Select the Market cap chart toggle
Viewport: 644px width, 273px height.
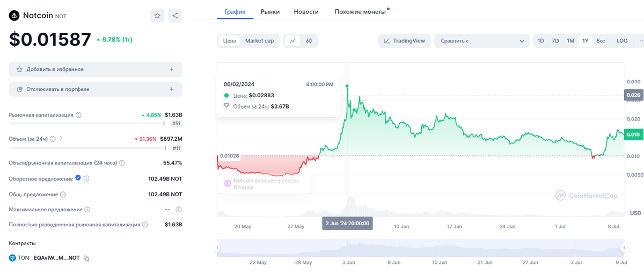[x=259, y=41]
